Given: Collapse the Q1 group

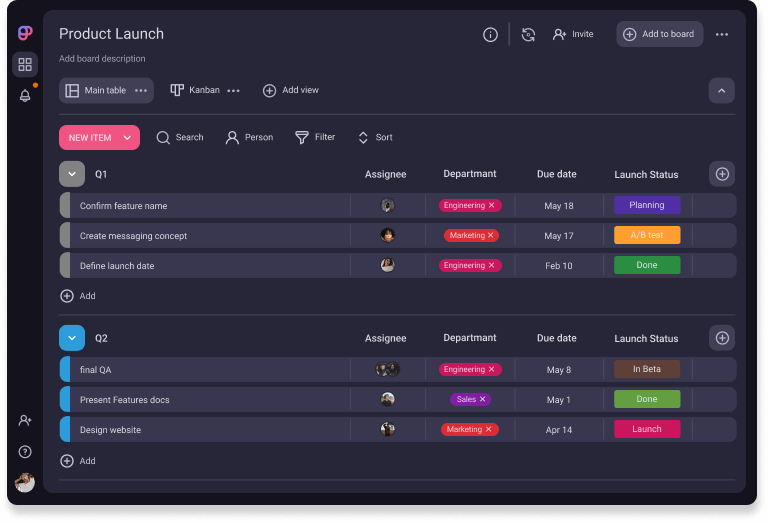Looking at the screenshot, I should coord(71,174).
